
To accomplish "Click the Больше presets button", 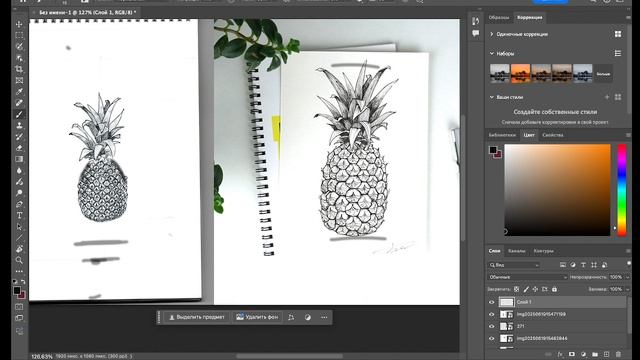I will pyautogui.click(x=603, y=74).
